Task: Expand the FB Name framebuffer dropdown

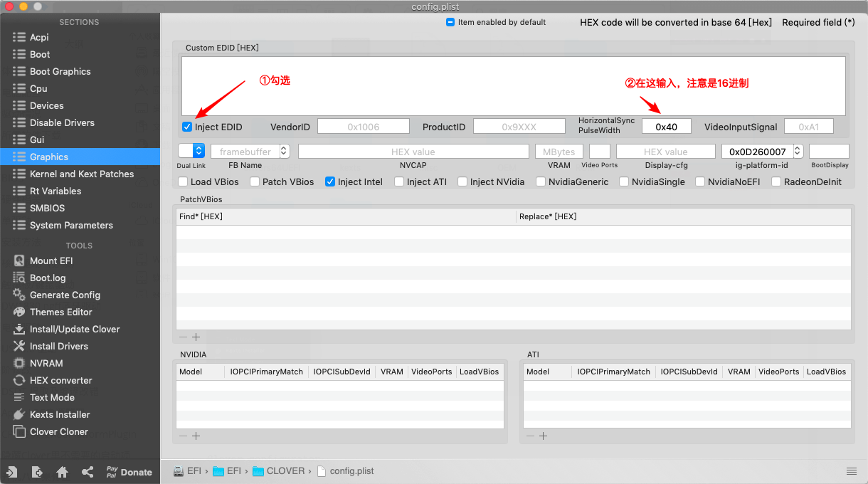Action: click(x=285, y=151)
